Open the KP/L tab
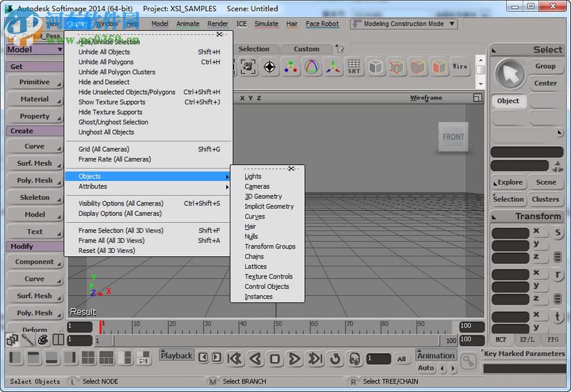 point(527,339)
